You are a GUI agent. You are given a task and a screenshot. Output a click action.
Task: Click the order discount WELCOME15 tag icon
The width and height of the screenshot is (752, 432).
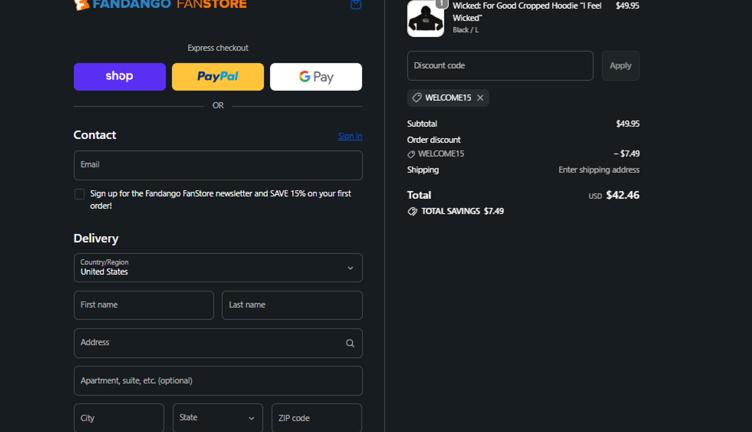click(411, 154)
